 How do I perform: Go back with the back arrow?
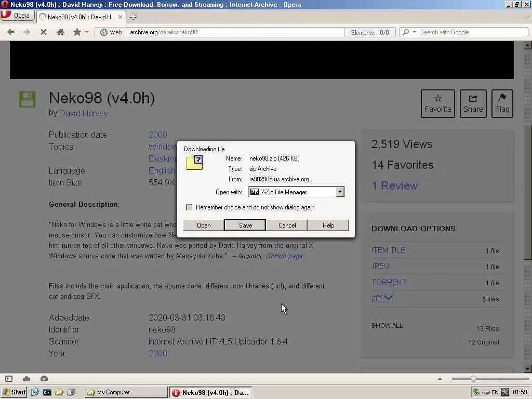(x=11, y=32)
